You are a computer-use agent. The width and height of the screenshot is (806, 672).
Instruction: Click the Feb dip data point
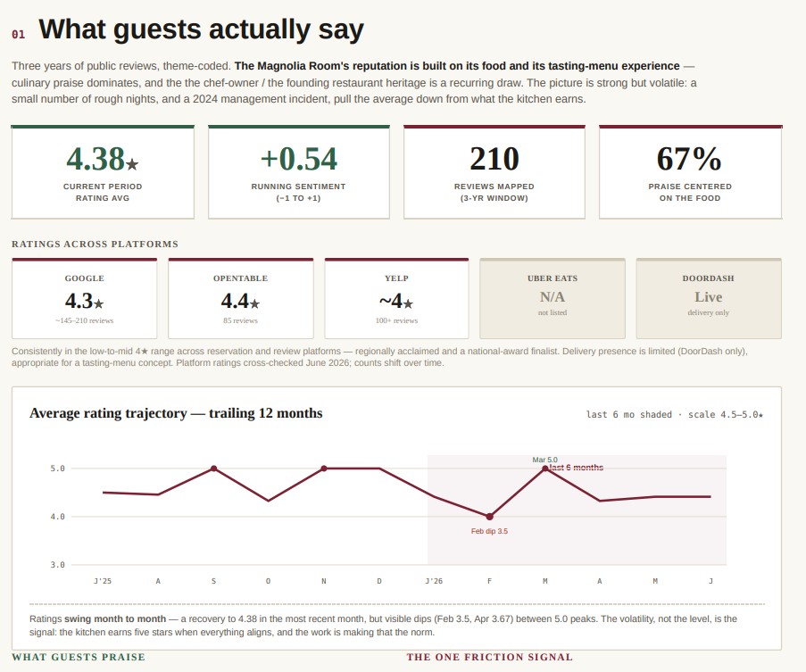489,517
